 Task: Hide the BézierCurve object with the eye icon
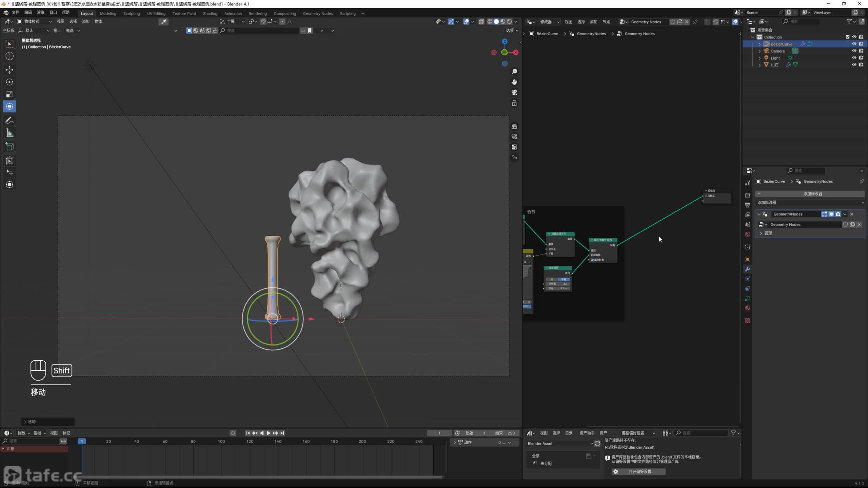tap(854, 44)
